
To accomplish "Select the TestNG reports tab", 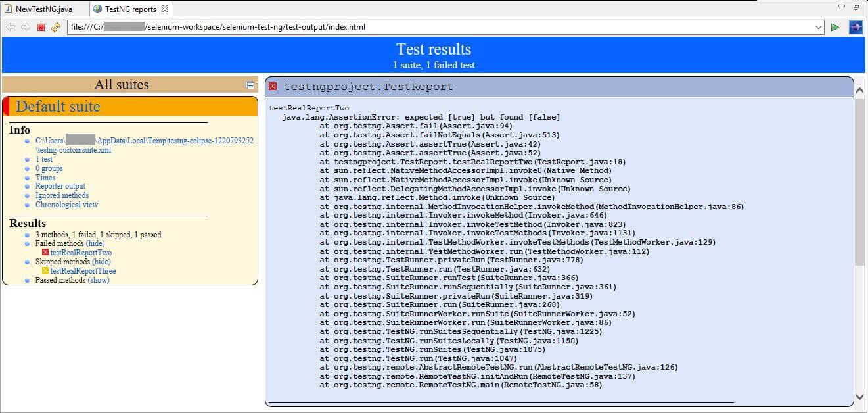I will (130, 9).
